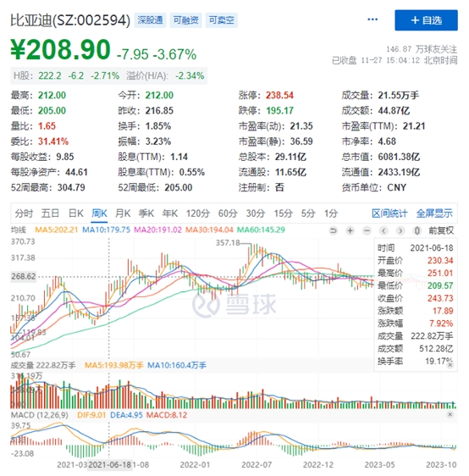Screen dimensions: 469x476
Task: Click the MACD:8.12 value
Action: [x=167, y=415]
